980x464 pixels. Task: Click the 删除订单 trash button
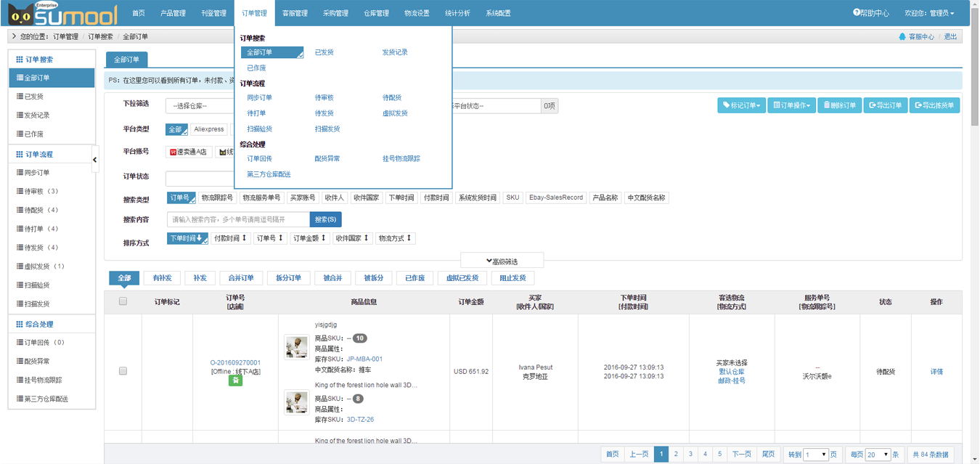[x=839, y=105]
